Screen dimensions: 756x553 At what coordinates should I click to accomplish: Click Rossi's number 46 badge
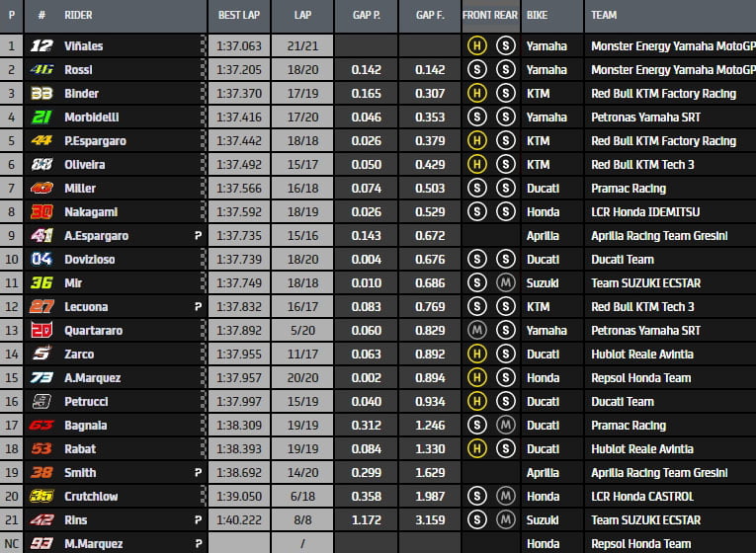42,70
